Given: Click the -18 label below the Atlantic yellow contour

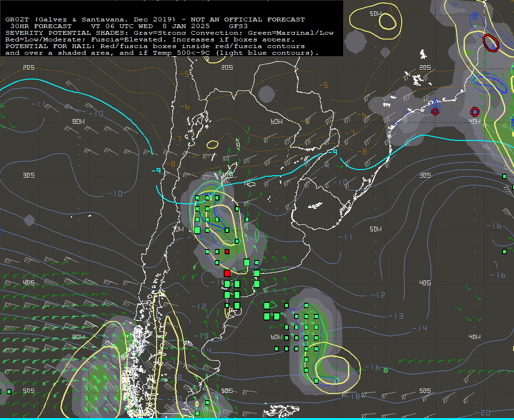Looking at the screenshot, I should pos(353,396).
